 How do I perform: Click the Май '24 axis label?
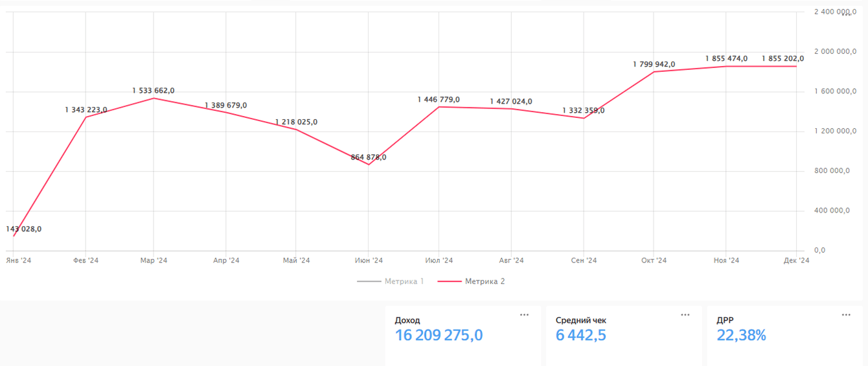pos(296,260)
